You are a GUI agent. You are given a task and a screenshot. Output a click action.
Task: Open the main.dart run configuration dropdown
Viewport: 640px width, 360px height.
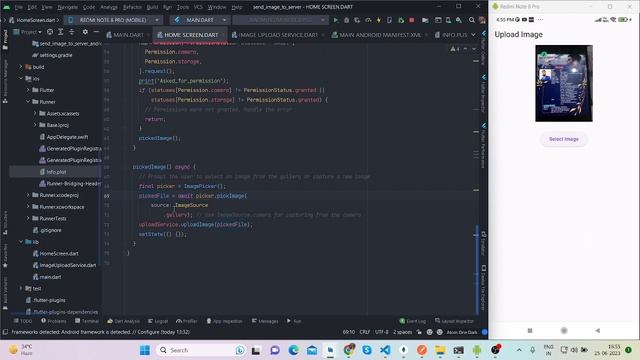(x=200, y=20)
